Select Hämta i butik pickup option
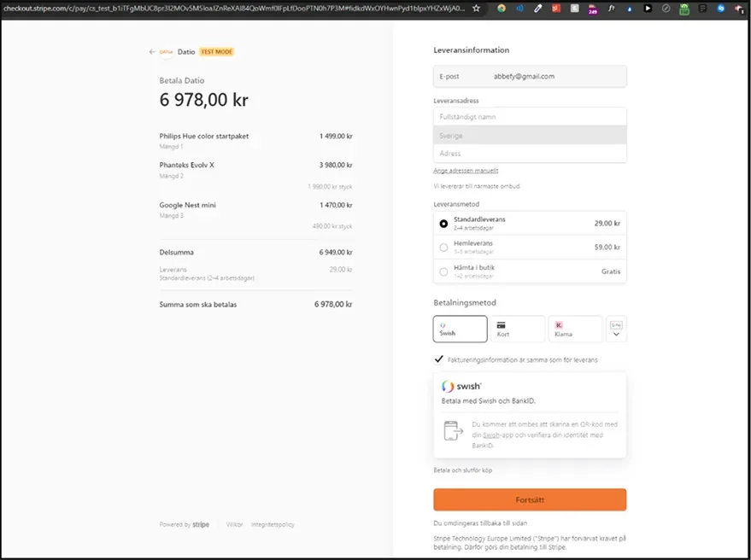Viewport: 751px width, 560px height. [443, 271]
